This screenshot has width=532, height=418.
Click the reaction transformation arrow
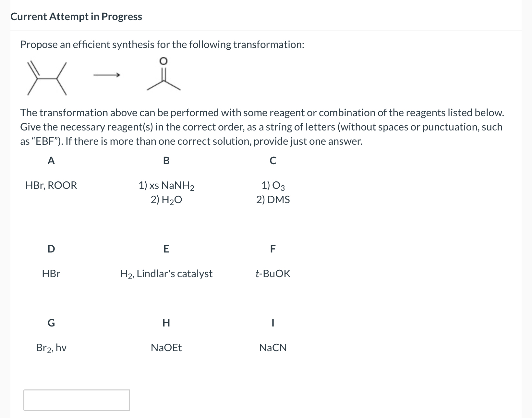click(107, 75)
